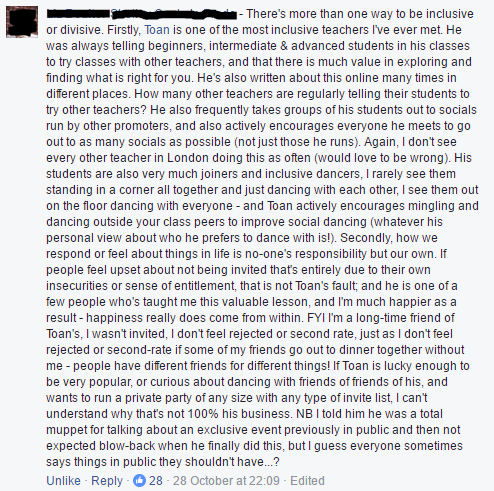Image resolution: width=494 pixels, height=491 pixels.
Task: Unlike this comment
Action: pyautogui.click(x=63, y=481)
